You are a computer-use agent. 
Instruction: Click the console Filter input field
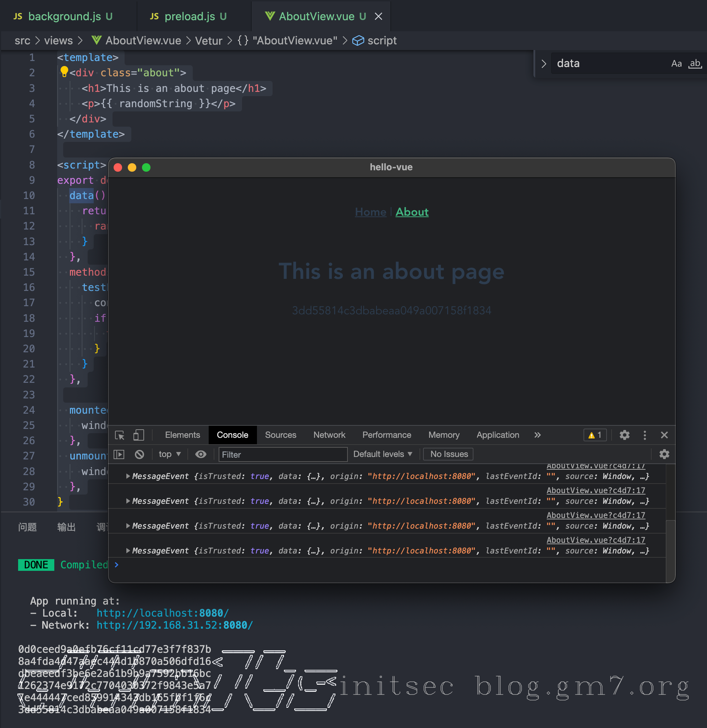coord(283,454)
